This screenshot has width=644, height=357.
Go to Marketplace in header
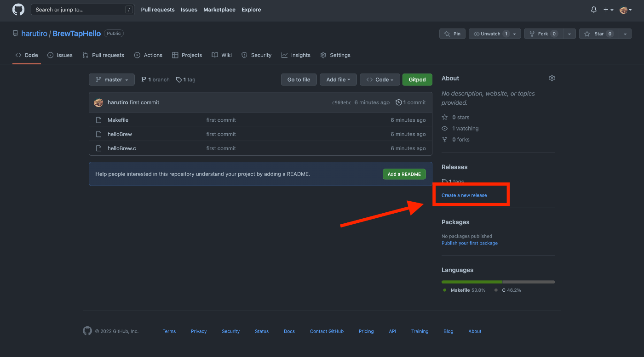tap(219, 10)
